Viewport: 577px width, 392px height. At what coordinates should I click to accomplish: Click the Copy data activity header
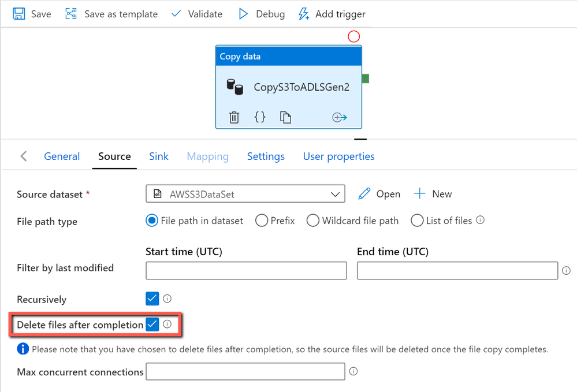(289, 56)
